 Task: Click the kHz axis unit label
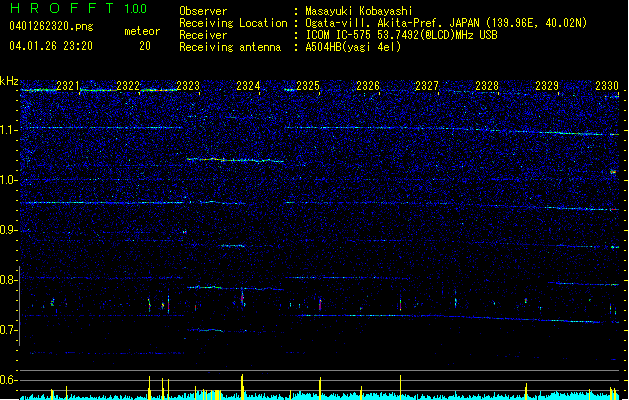[9, 81]
